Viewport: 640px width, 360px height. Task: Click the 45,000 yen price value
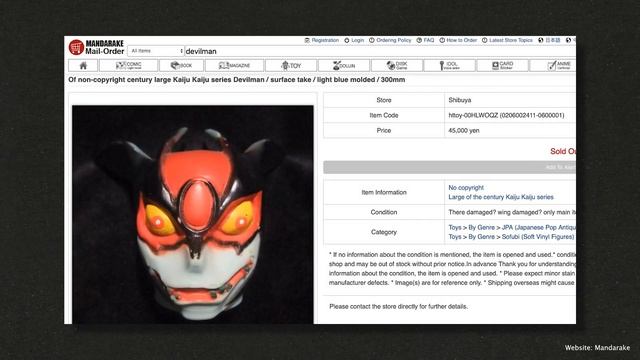tap(464, 131)
